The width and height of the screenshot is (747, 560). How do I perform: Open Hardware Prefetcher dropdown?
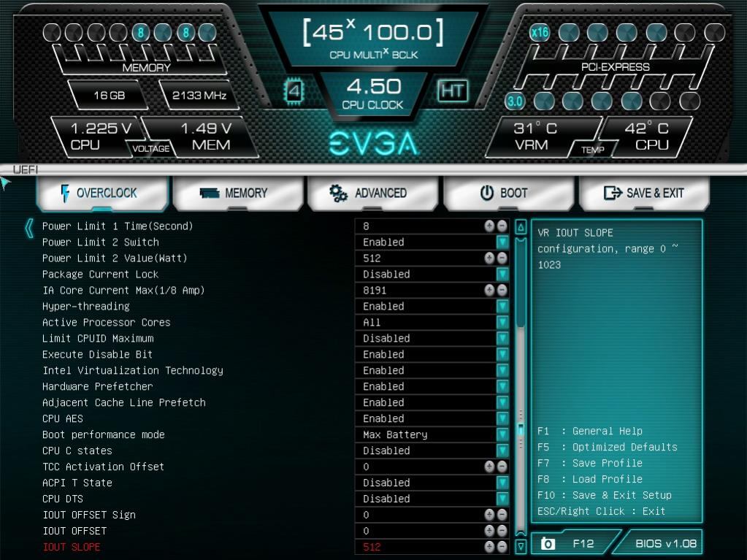click(x=502, y=386)
